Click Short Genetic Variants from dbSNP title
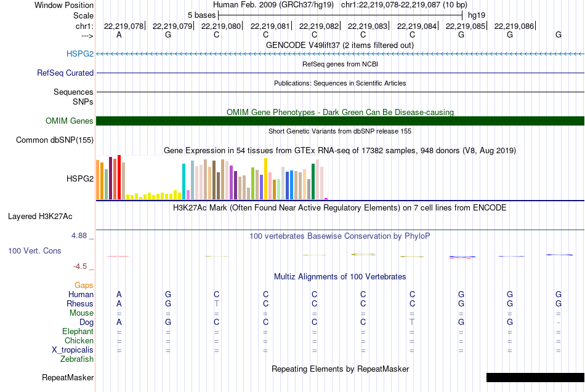Screen dimensions: 585x392 point(340,131)
